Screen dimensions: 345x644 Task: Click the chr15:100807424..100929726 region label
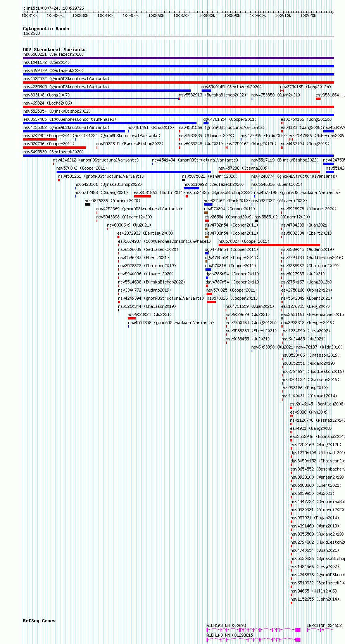(x=53, y=8)
